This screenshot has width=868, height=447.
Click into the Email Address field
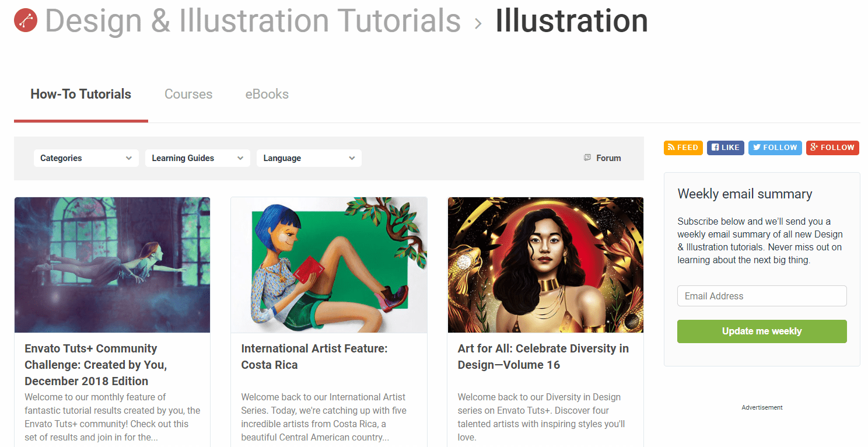[762, 296]
